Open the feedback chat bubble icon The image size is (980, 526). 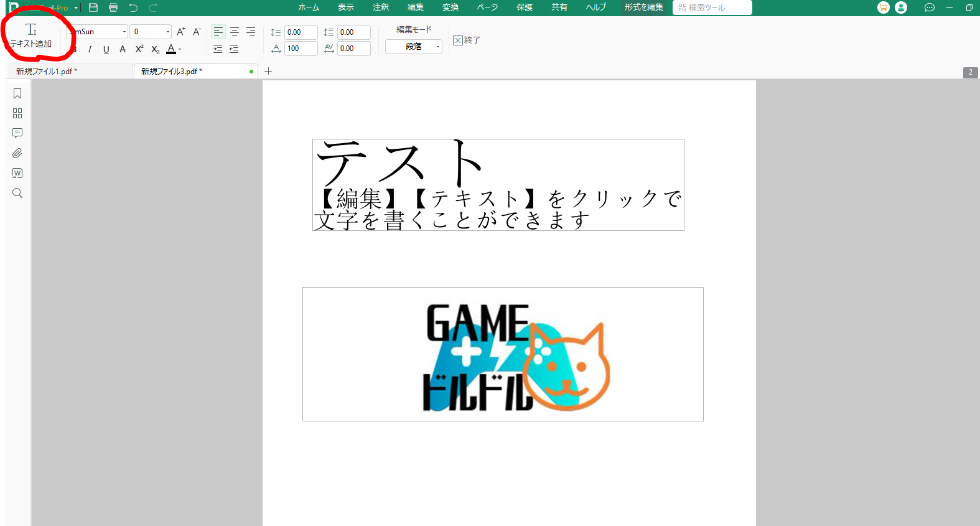[x=930, y=7]
